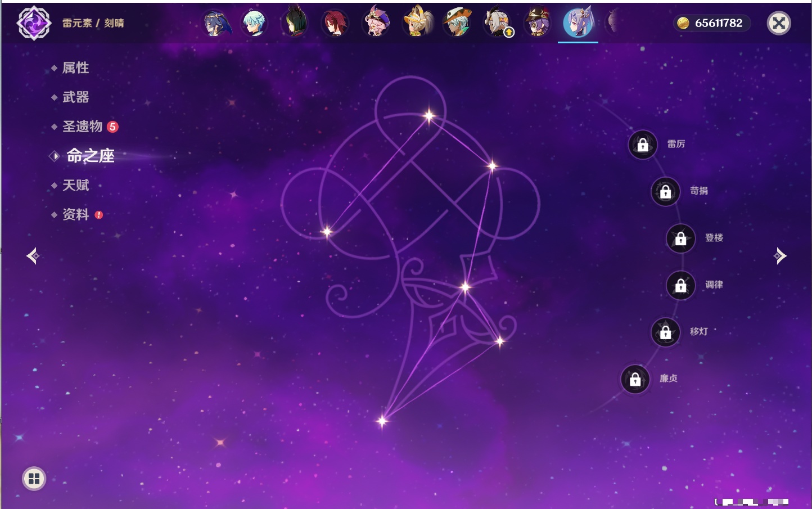Select the blonde yellow-visor character avatar
The image size is (812, 509).
click(417, 22)
